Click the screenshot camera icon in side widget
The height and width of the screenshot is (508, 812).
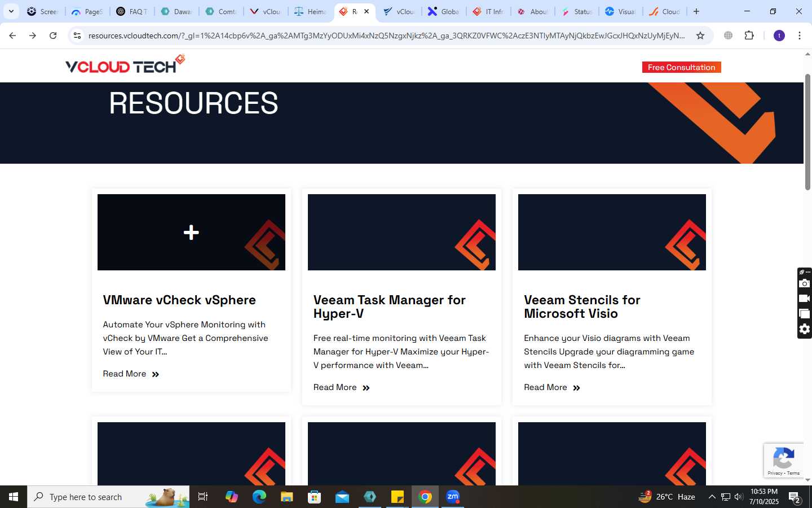805,283
